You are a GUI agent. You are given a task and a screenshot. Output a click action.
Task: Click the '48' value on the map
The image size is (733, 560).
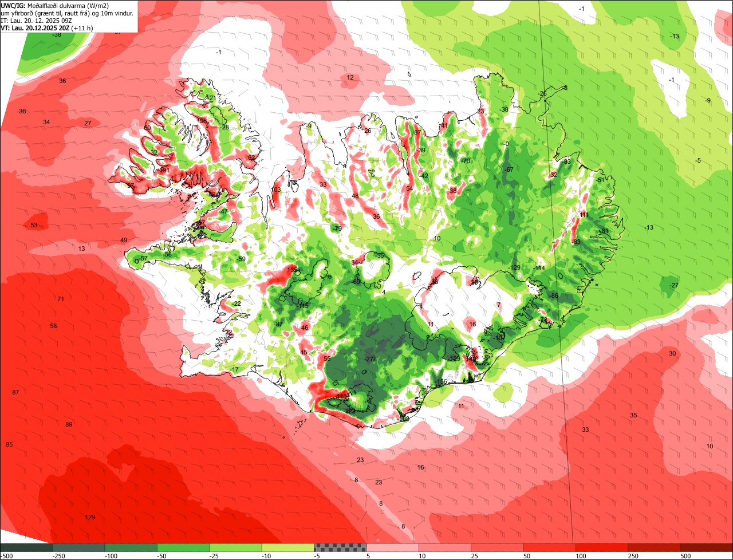355,196
